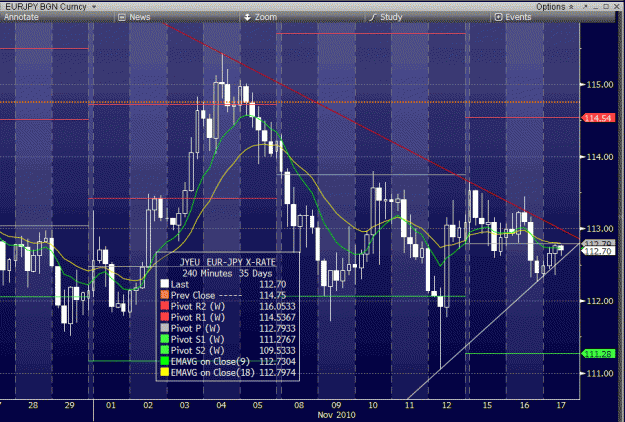Open the EURJPY BGN Curncy security dropdown arrow
Viewport: 625px width, 422px height.
(x=94, y=7)
